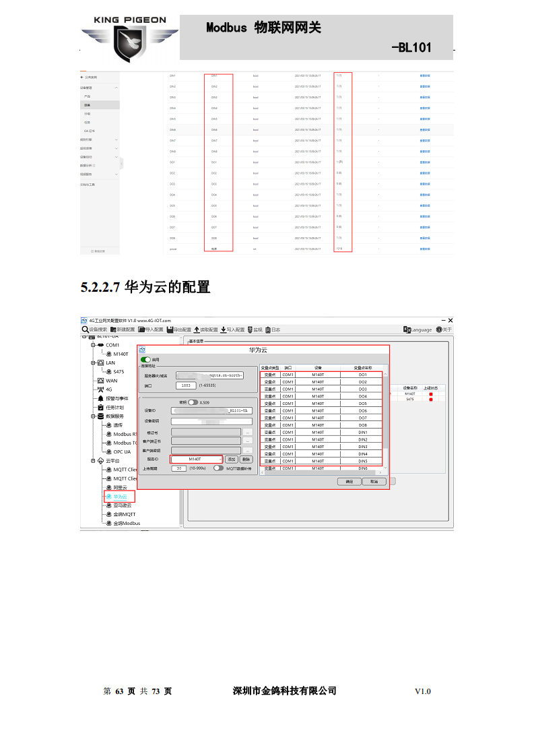Open the OPC UA tree node

pos(119,451)
